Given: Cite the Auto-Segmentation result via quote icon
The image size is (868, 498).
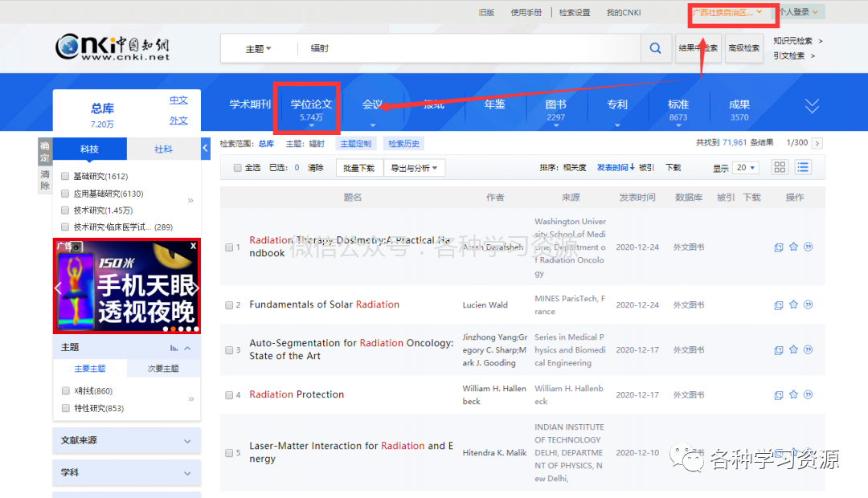Looking at the screenshot, I should pos(809,349).
